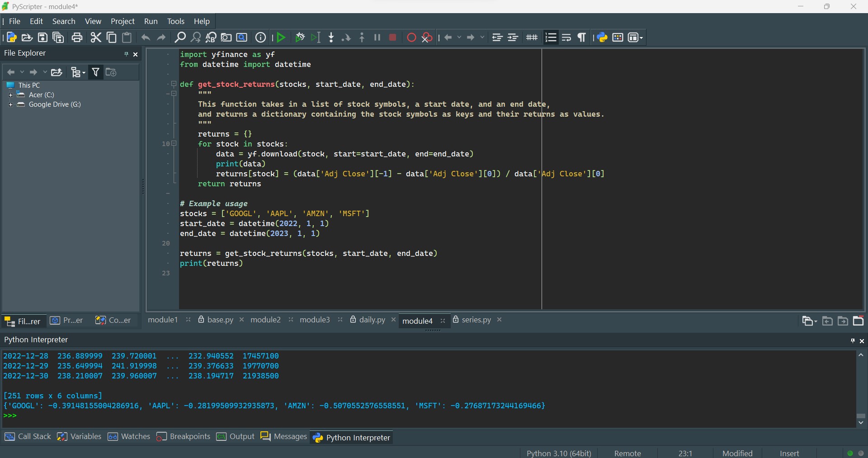This screenshot has height=458, width=868.
Task: Open the Call Stack panel
Action: (x=28, y=437)
